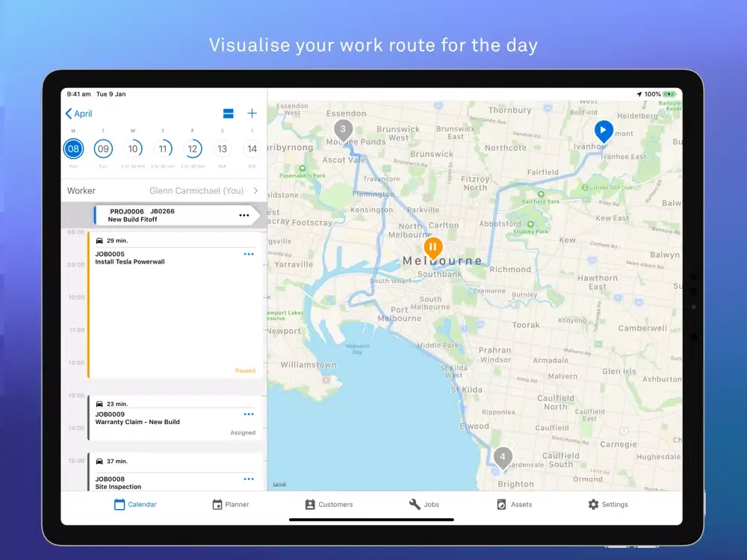Select day 12 in the week strip

click(x=193, y=149)
